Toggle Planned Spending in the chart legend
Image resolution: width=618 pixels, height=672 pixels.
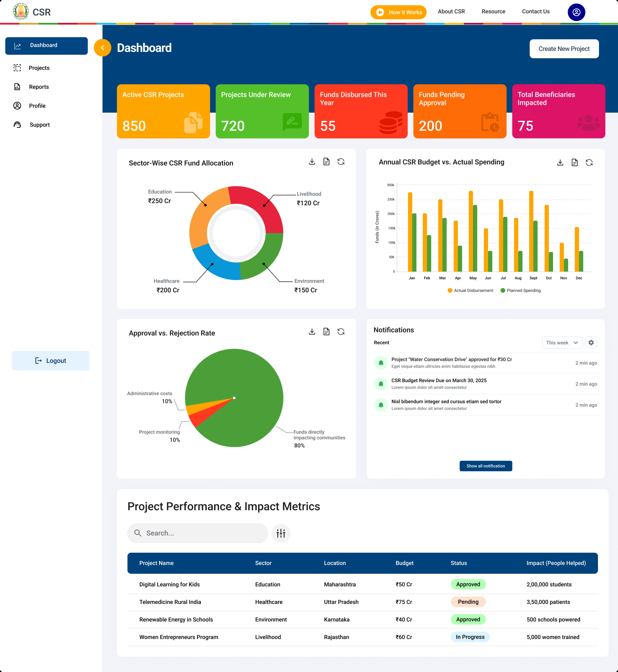(520, 291)
